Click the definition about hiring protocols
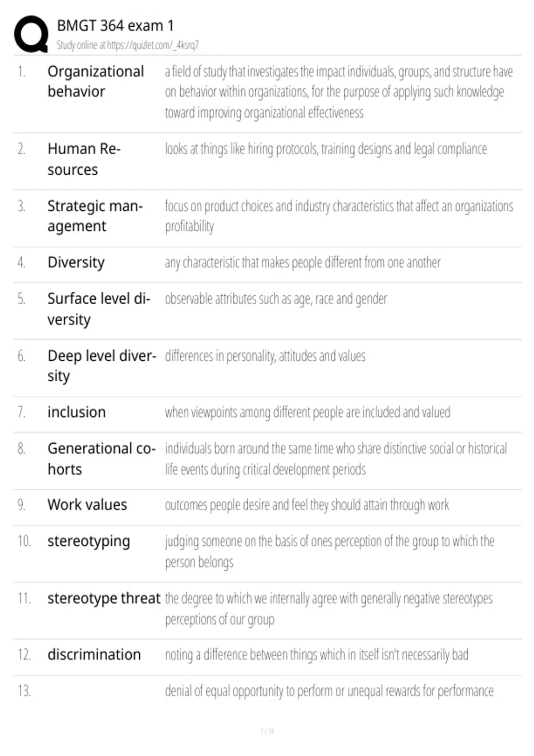Image resolution: width=534 pixels, height=756 pixels. 326,149
